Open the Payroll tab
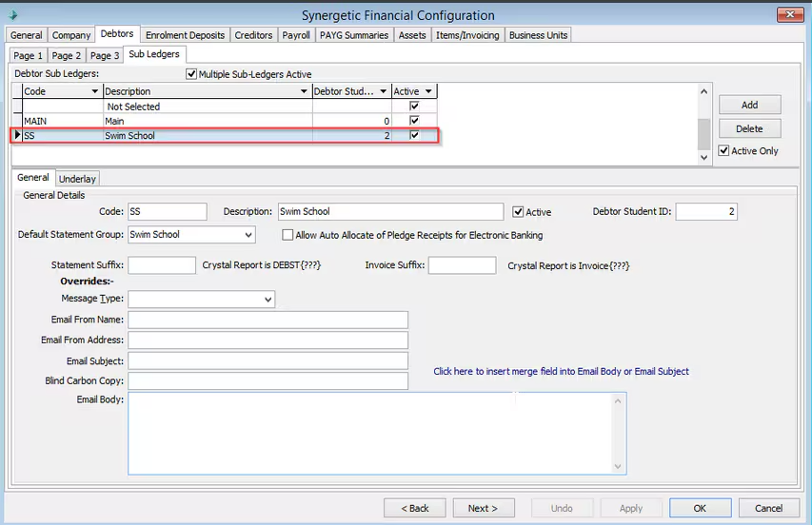The width and height of the screenshot is (812, 525). pos(296,35)
